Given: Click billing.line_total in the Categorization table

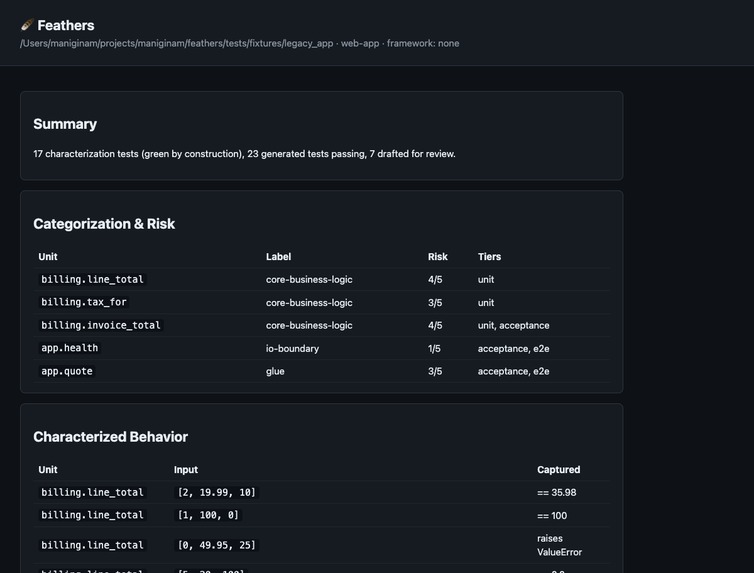Looking at the screenshot, I should point(92,279).
